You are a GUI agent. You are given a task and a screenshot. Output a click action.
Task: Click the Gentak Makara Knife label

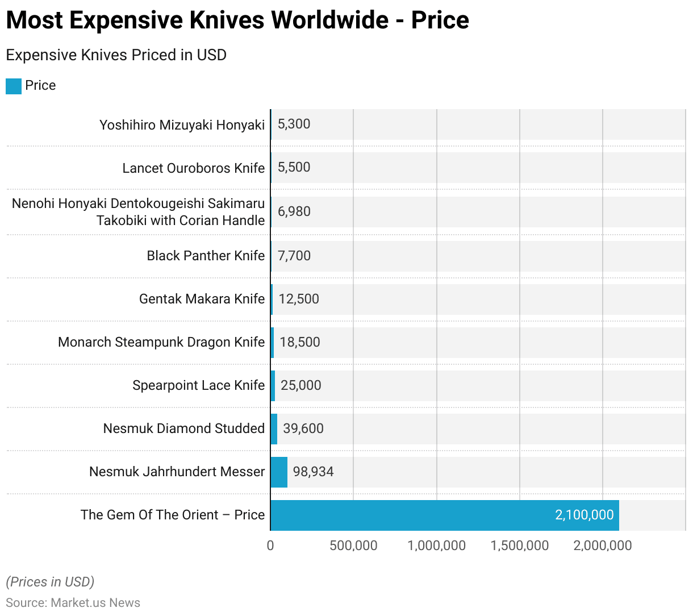tap(202, 299)
